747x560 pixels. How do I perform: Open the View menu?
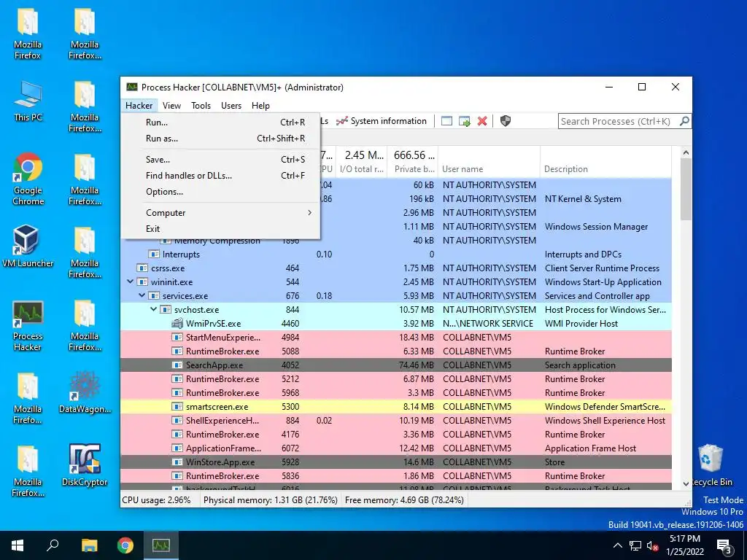click(x=171, y=105)
